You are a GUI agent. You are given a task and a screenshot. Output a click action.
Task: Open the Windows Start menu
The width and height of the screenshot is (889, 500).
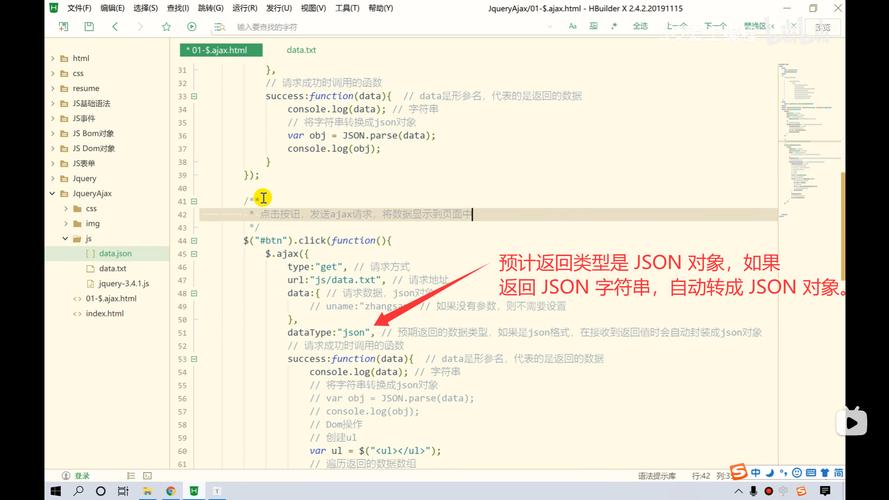(56, 491)
